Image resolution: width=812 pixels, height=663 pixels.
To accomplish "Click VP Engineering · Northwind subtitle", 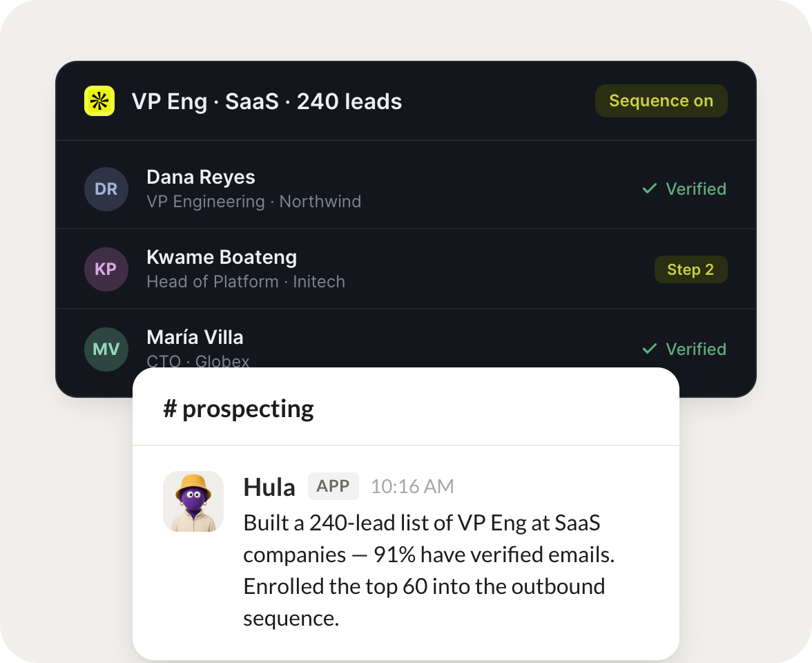I will [x=254, y=202].
